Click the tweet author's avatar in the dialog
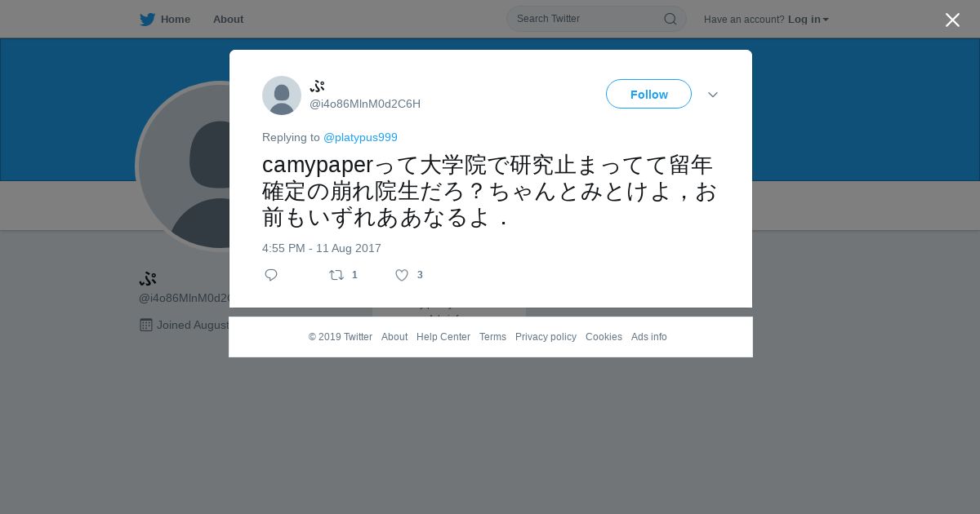The image size is (980, 514). pyautogui.click(x=282, y=95)
